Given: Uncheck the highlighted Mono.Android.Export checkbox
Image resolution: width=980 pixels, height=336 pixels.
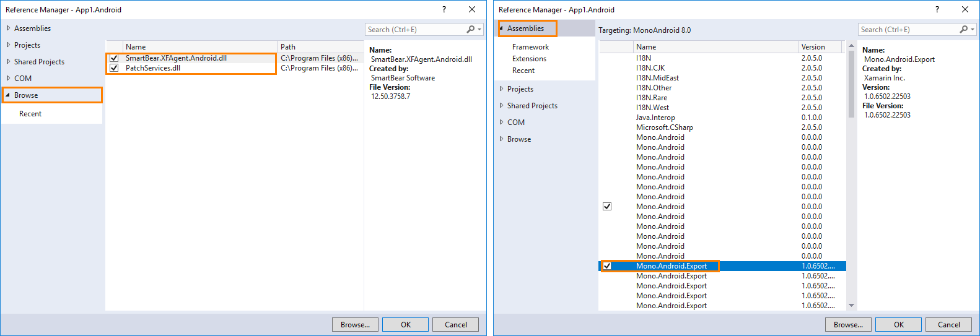Looking at the screenshot, I should [607, 266].
